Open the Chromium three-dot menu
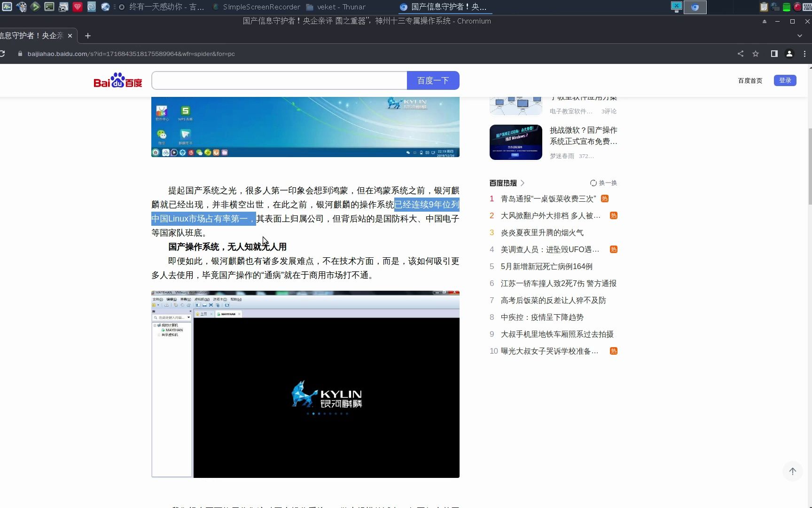The image size is (812, 508). coord(804,54)
